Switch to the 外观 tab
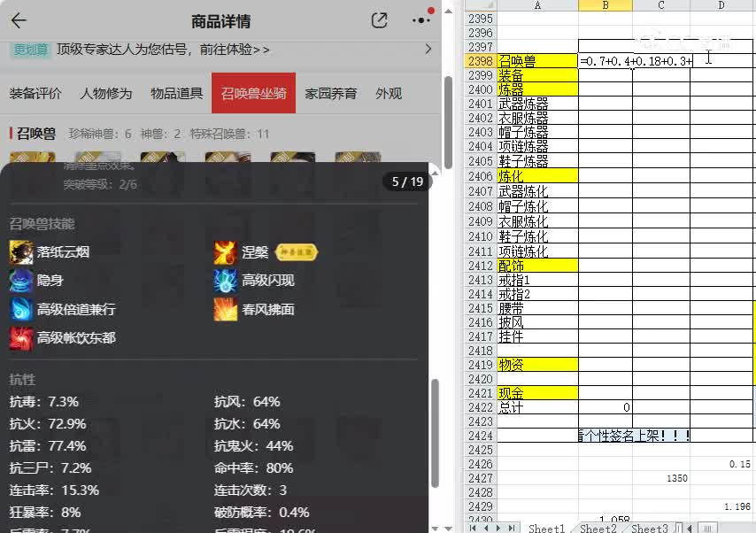The height and width of the screenshot is (533, 756). pyautogui.click(x=389, y=93)
